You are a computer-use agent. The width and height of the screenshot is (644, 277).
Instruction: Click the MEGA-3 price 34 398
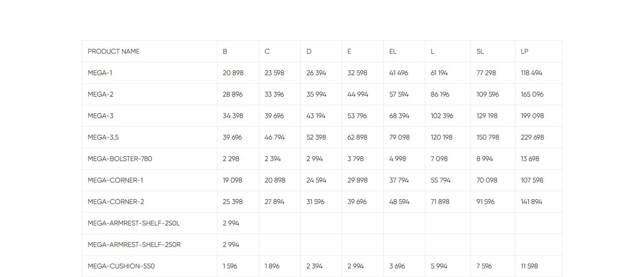(233, 116)
